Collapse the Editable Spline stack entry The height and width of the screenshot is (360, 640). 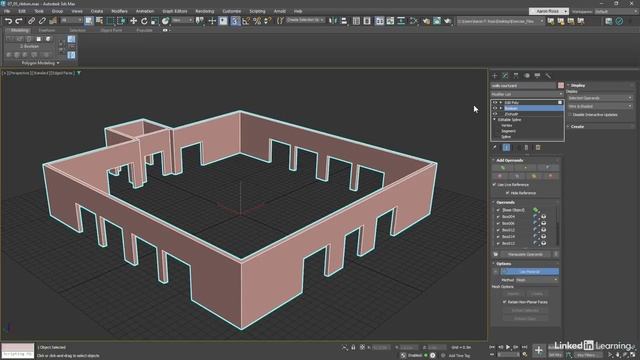[x=495, y=120]
